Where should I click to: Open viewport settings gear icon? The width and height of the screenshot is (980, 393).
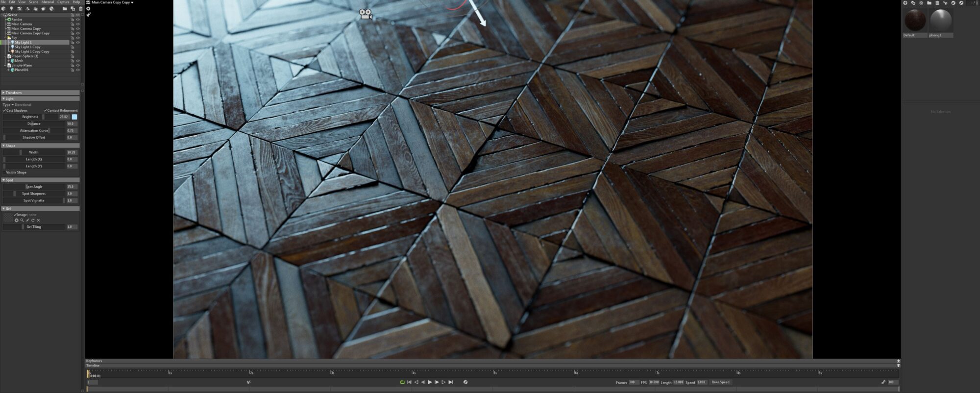pyautogui.click(x=88, y=8)
